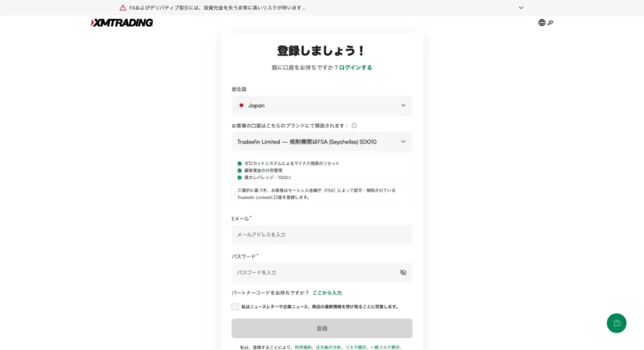The height and width of the screenshot is (350, 644).
Task: Open the Japan country of residence dropdown
Action: 321,106
